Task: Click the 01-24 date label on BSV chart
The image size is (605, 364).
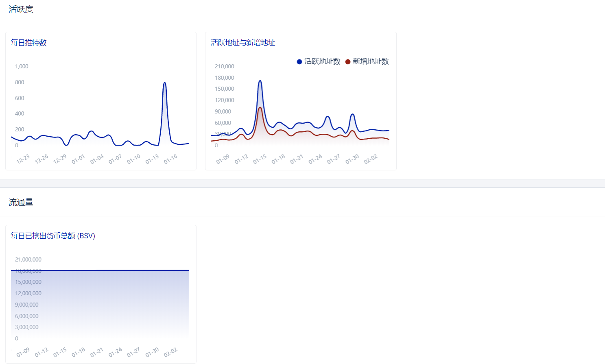Action: [x=116, y=352]
